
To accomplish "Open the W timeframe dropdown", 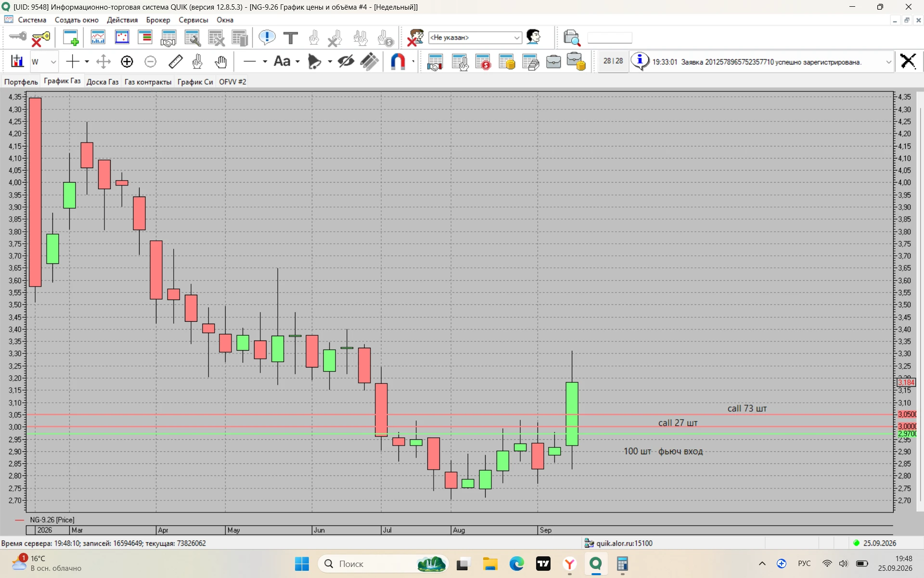I will coord(44,62).
